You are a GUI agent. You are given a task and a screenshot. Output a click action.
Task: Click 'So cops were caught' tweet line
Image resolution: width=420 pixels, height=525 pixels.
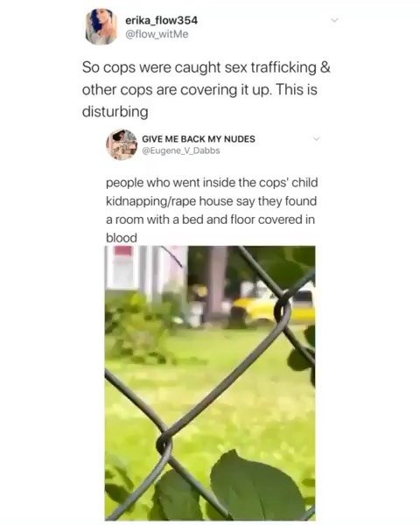point(206,67)
